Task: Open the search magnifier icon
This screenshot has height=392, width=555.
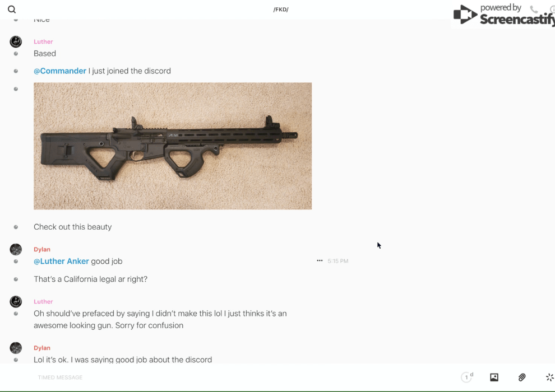Action: click(x=12, y=9)
